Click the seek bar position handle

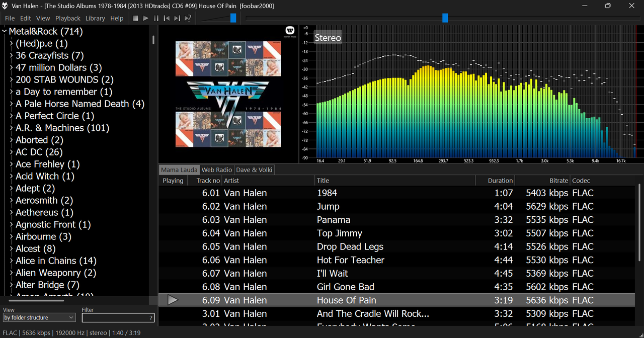[445, 18]
